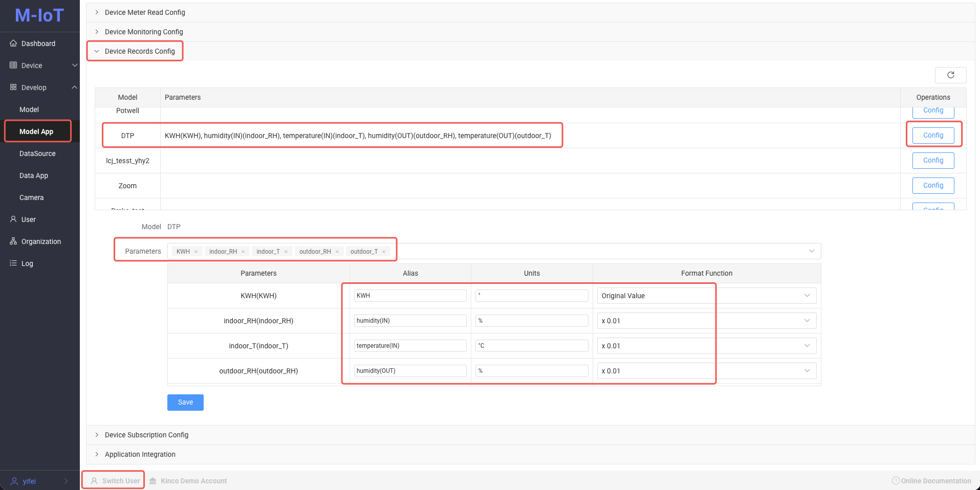Remove the outdoor_T parameter tag
Screen dimensions: 980x490
(x=384, y=252)
